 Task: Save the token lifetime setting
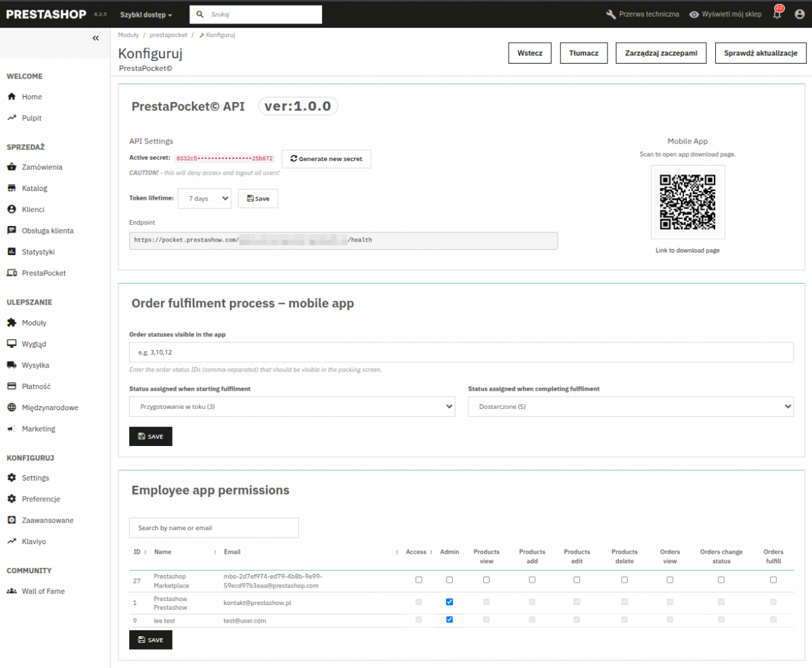point(258,198)
